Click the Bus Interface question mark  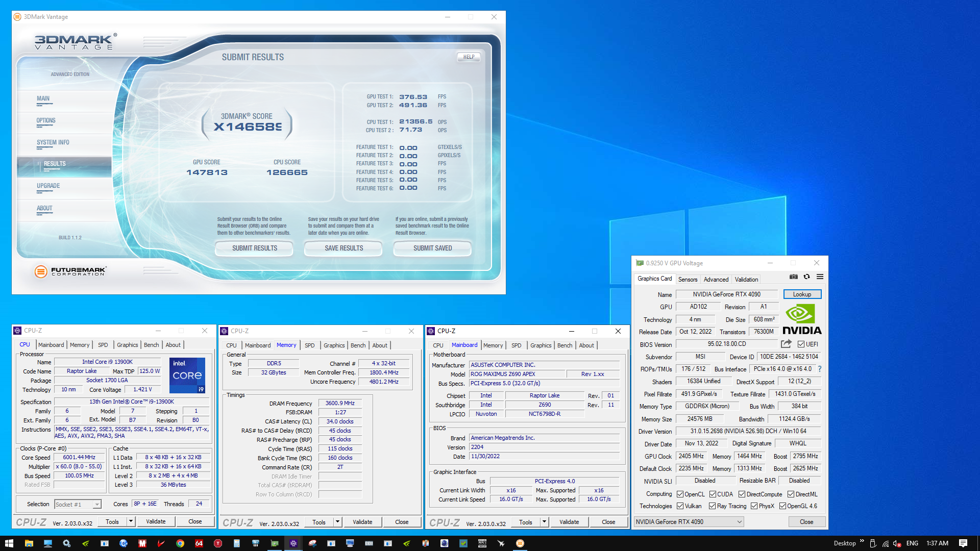[820, 369]
